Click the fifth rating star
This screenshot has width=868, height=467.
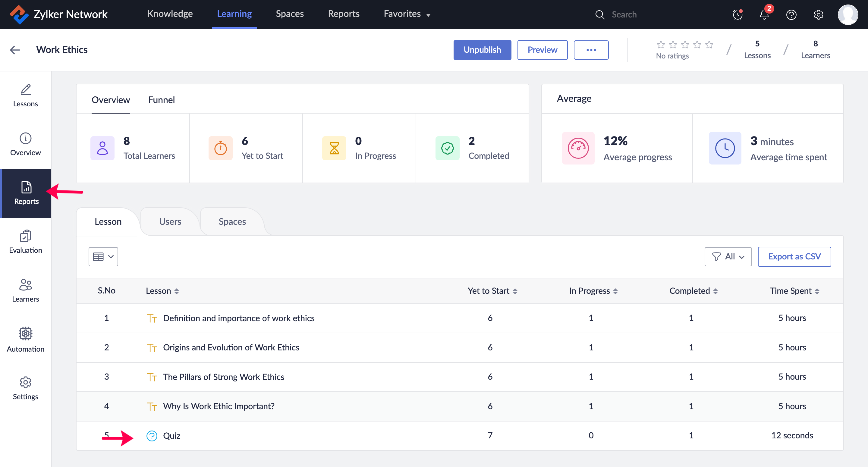[709, 45]
